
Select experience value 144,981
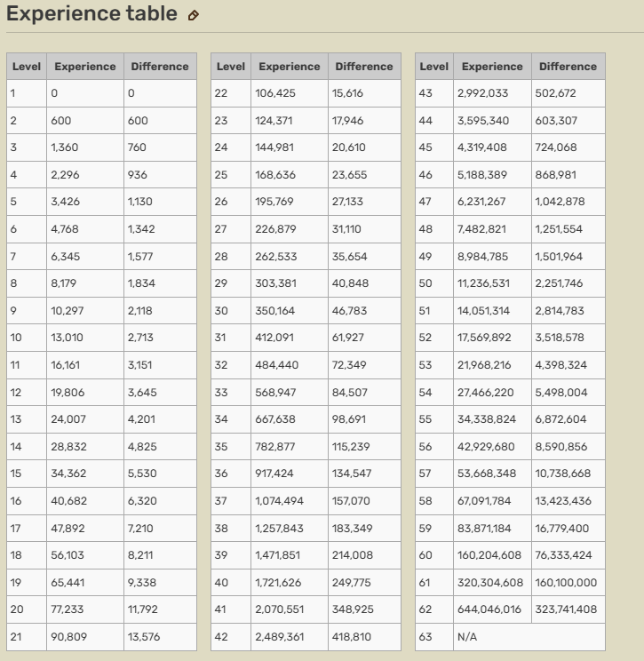pyautogui.click(x=274, y=147)
